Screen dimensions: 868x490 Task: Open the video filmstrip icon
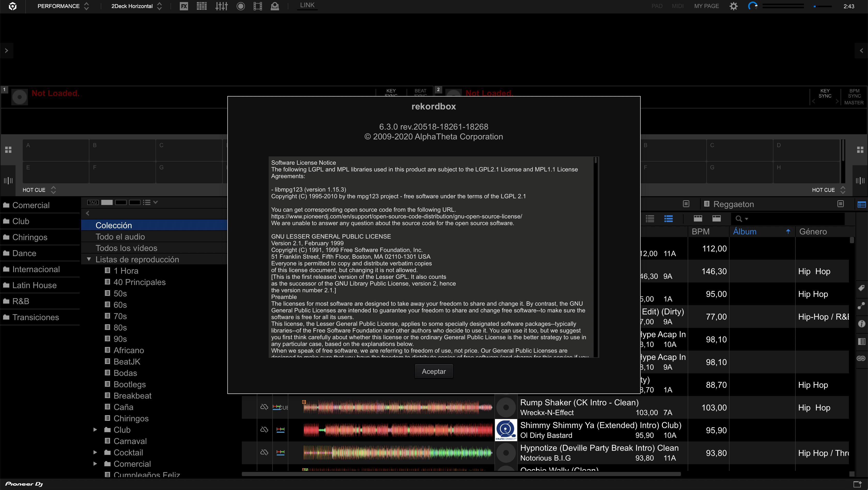click(x=258, y=6)
